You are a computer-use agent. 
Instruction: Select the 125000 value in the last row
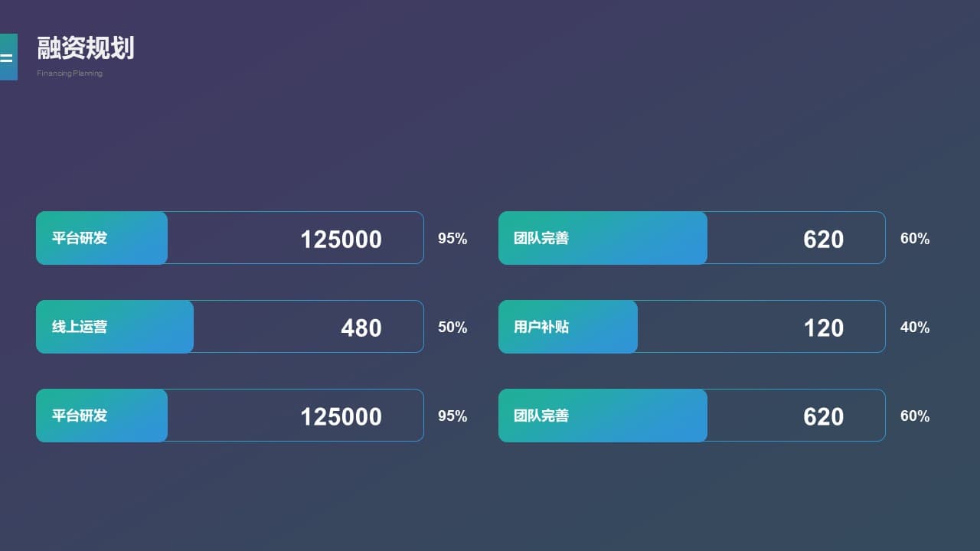[341, 416]
